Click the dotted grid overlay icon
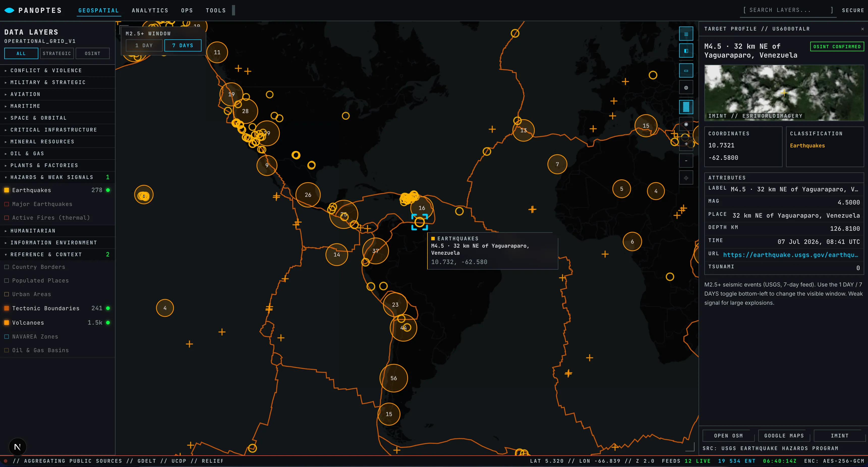 click(x=686, y=107)
